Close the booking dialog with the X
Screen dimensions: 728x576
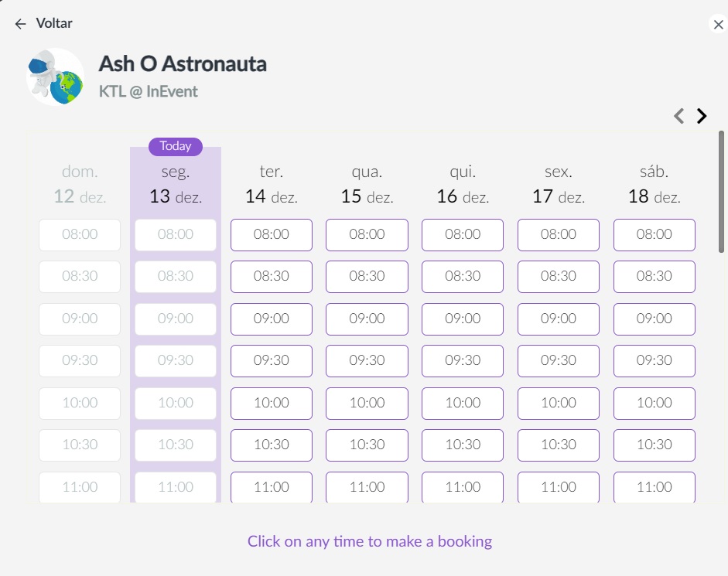tap(718, 25)
